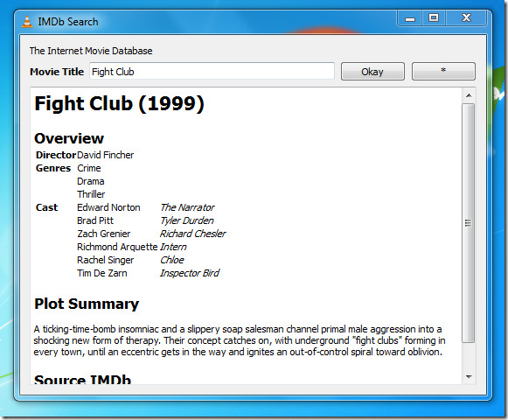Click the role "Tyler Durden"
The image size is (508, 420).
pyautogui.click(x=187, y=220)
